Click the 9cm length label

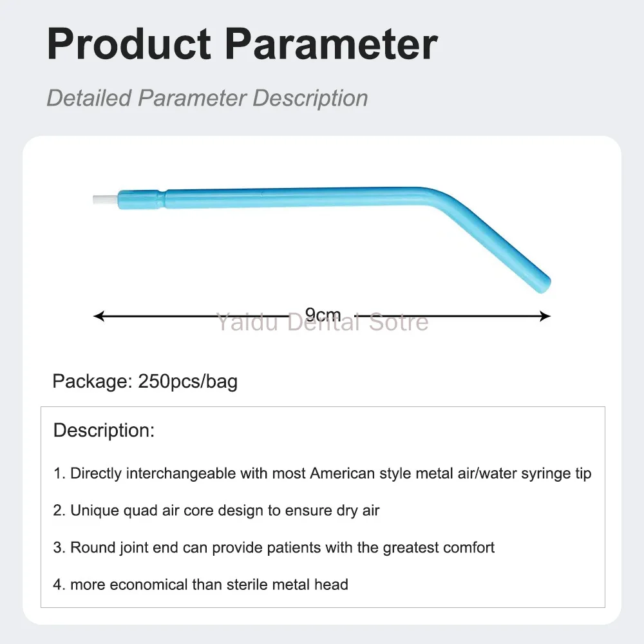coord(323,315)
